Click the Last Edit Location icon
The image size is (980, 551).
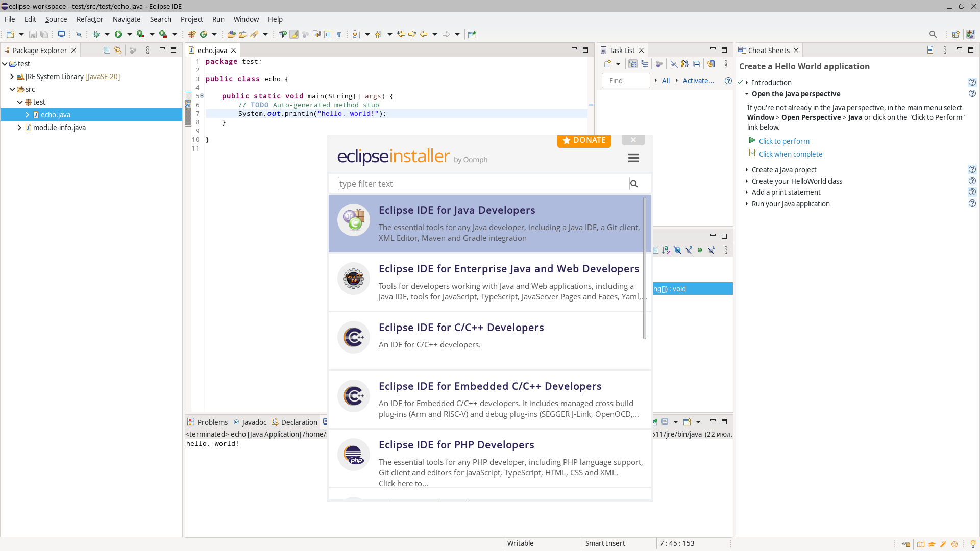point(401,34)
